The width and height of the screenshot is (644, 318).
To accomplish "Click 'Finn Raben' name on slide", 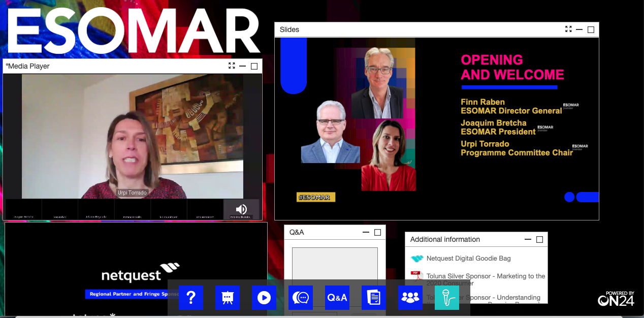I will coord(482,102).
